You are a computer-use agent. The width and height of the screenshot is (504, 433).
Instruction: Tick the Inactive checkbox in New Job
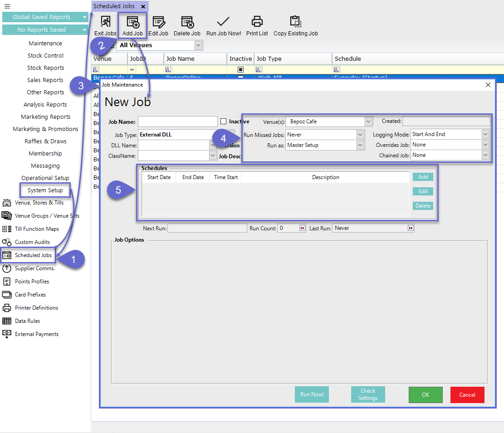(223, 122)
